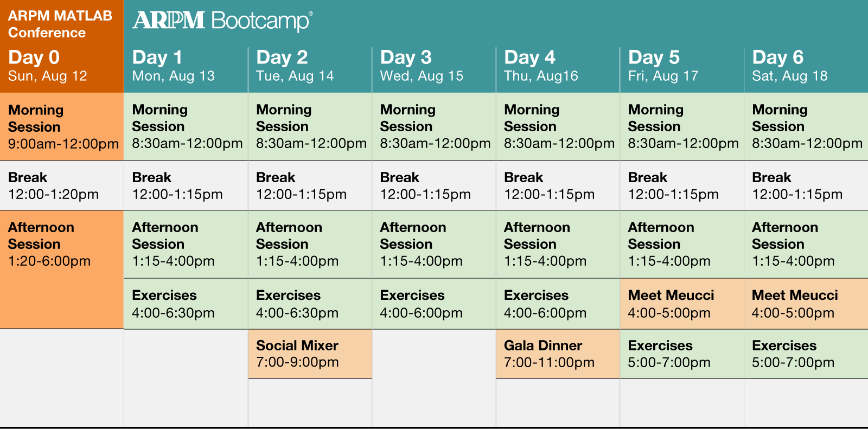Select Day 2 Morning Session 8:30am-12:00pm
Screen dimensions: 868x429
[x=310, y=126]
